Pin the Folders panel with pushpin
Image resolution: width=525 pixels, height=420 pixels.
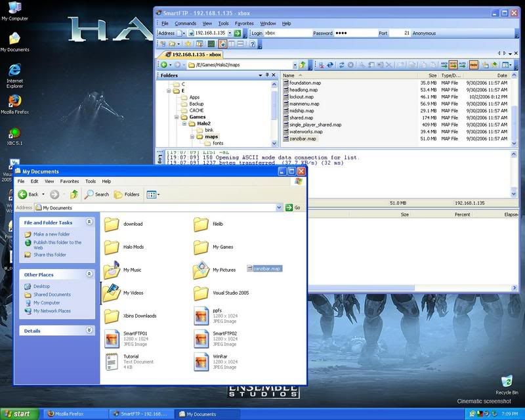(267, 75)
